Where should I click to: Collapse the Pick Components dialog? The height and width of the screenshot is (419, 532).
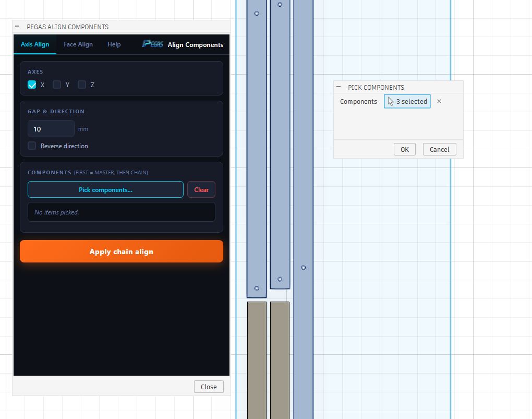click(x=338, y=87)
